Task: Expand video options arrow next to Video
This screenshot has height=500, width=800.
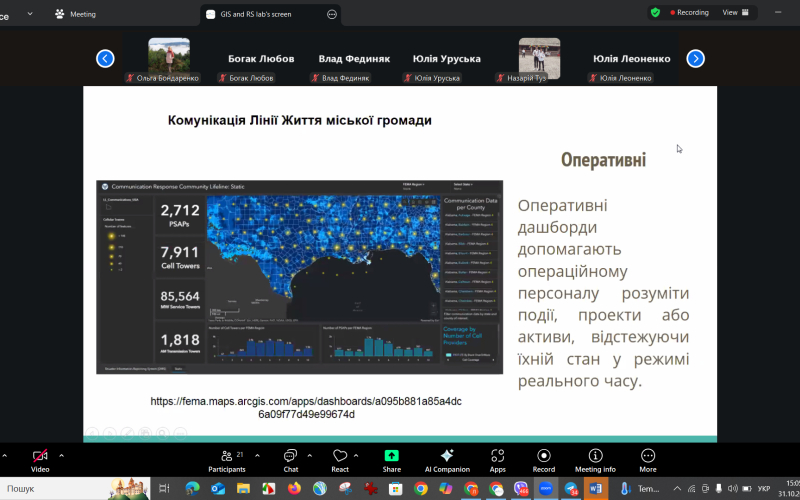Action: point(62,453)
